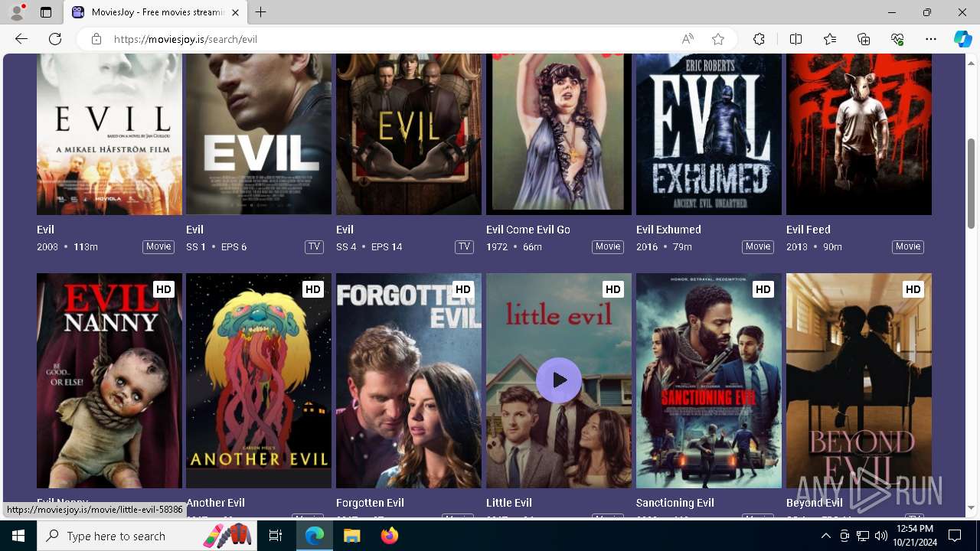Refresh the page with reload icon
This screenshot has height=551, width=980.
(55, 39)
